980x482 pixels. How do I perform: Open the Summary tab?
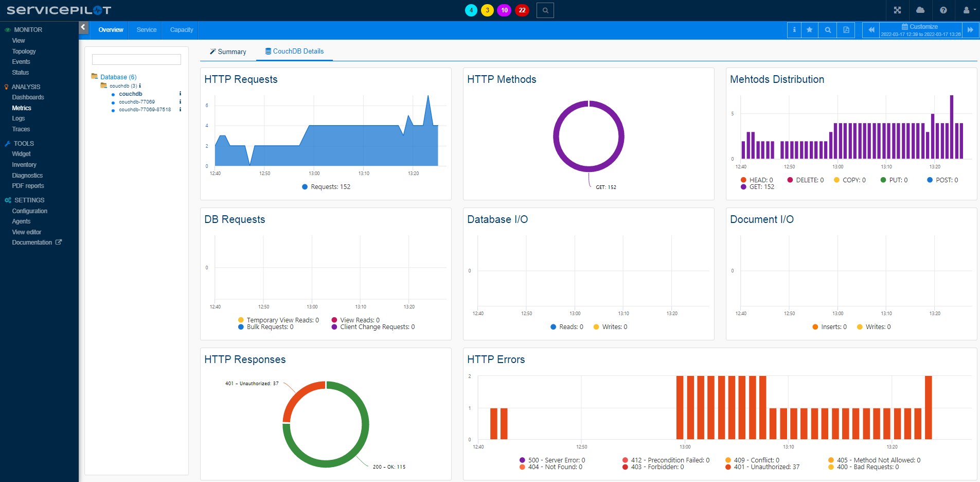228,51
